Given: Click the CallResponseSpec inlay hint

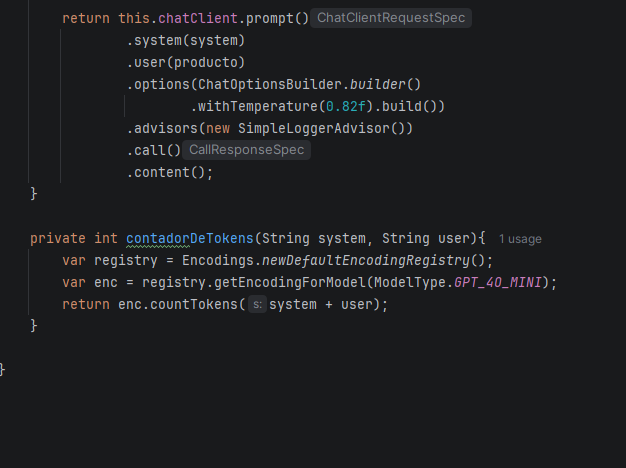Looking at the screenshot, I should (x=247, y=150).
